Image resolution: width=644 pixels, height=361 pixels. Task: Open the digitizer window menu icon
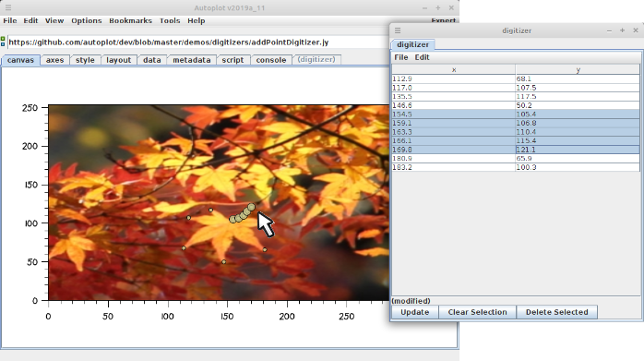click(398, 30)
